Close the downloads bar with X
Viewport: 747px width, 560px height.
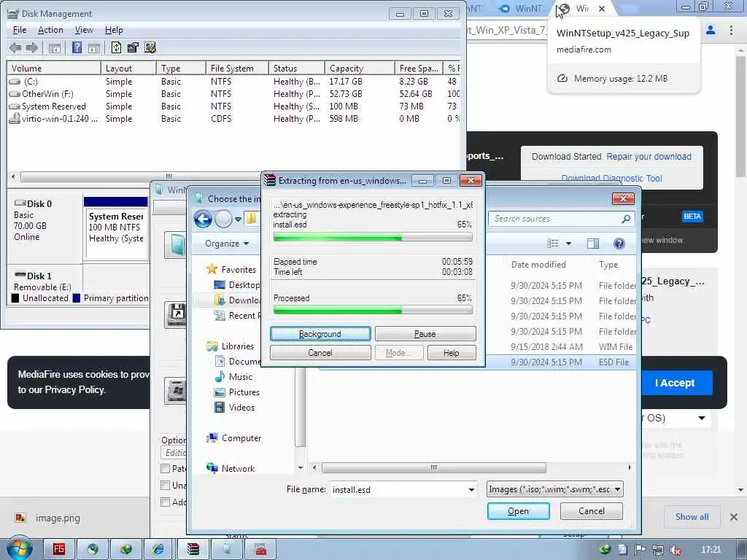pyautogui.click(x=734, y=517)
